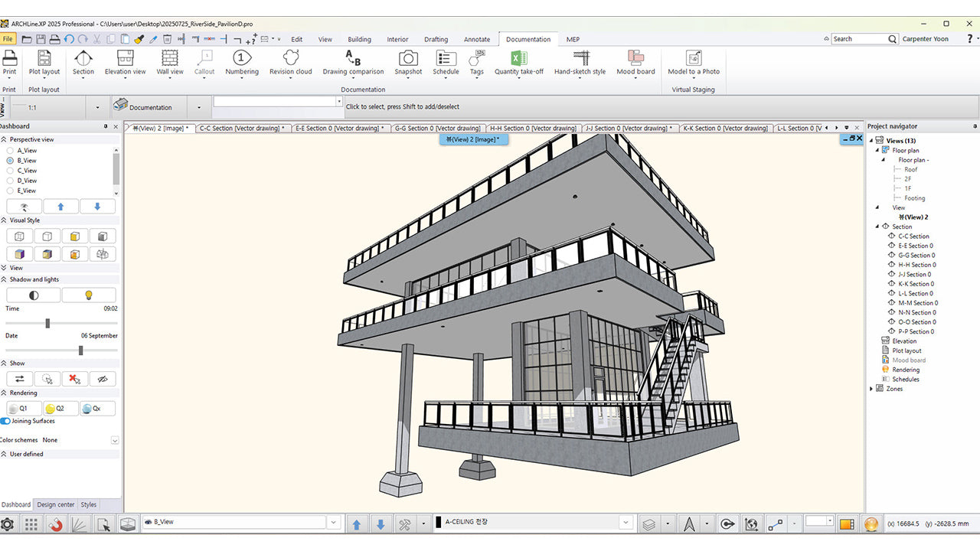Open the Quantity take-off tool
The height and width of the screenshot is (551, 980).
(x=518, y=61)
